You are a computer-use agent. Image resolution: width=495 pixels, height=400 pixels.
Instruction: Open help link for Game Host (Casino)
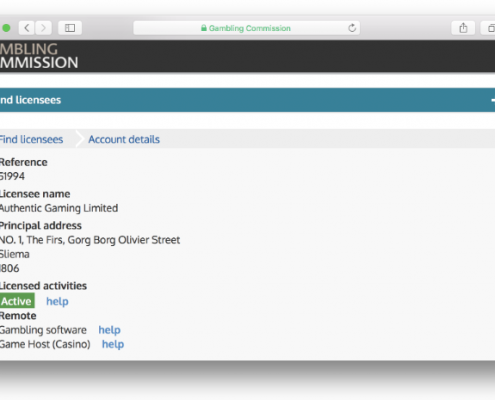click(x=113, y=344)
